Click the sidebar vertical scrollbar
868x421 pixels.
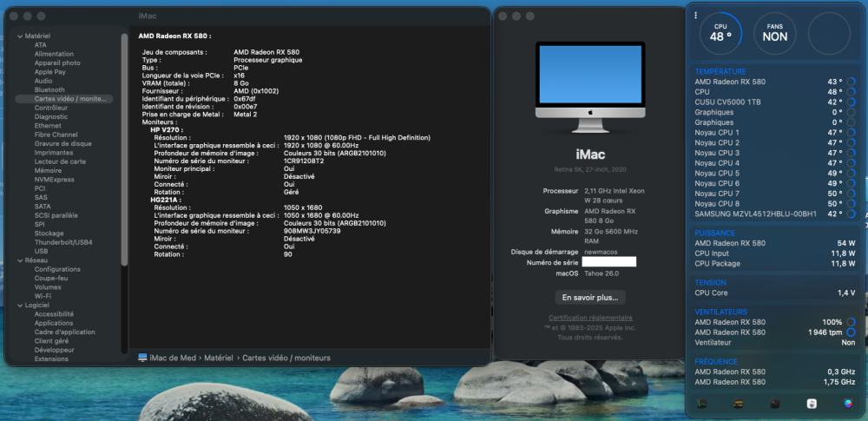[124, 149]
